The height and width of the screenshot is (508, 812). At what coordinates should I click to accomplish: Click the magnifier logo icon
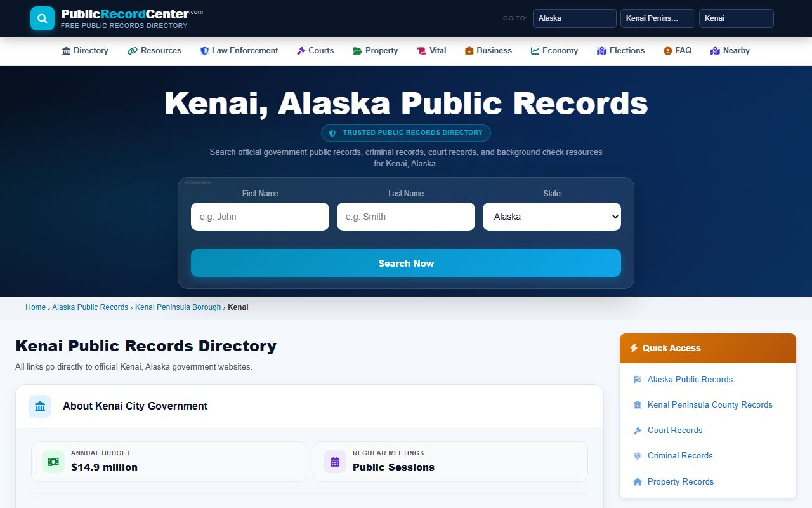(x=43, y=18)
